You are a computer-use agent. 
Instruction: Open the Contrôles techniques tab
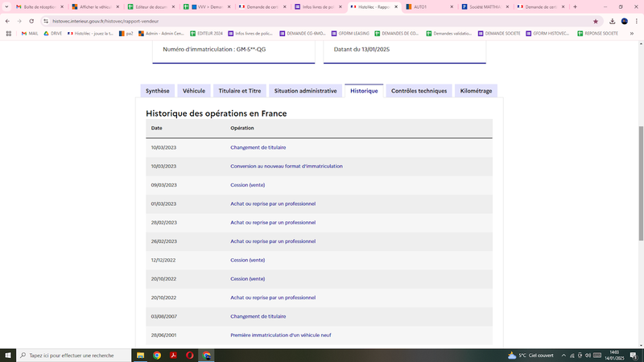[x=419, y=91]
